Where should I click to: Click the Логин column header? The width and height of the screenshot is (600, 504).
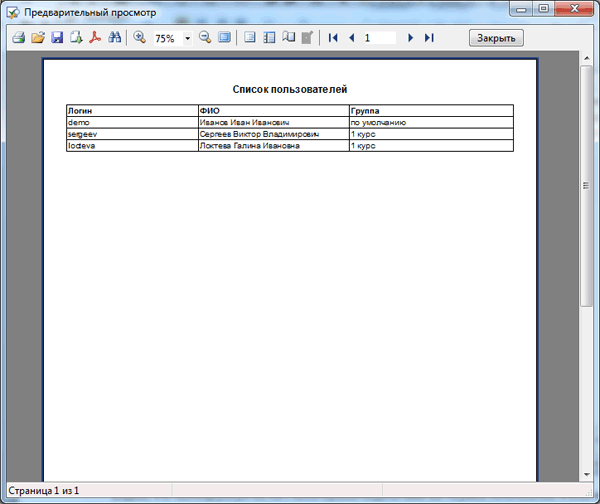(132, 111)
